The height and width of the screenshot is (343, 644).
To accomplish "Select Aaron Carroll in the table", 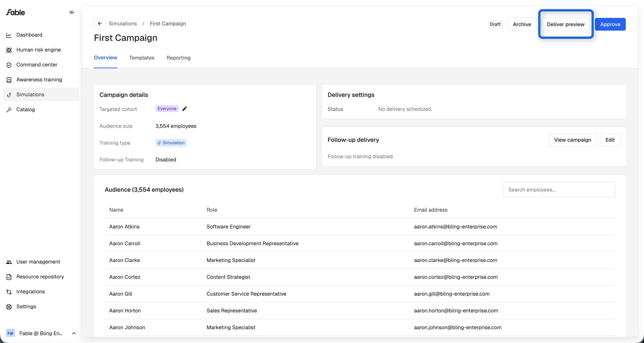I will pos(125,243).
